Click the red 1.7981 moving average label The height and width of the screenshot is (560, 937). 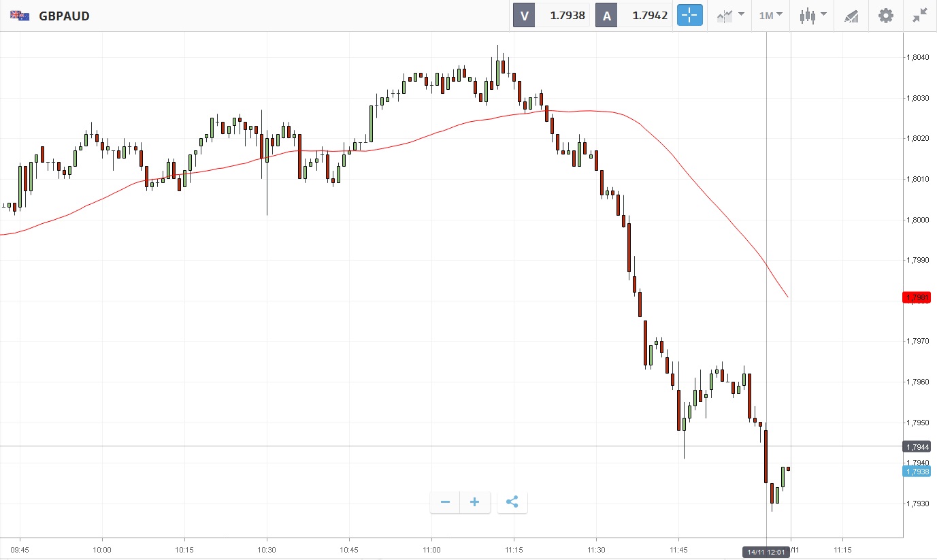(x=917, y=297)
